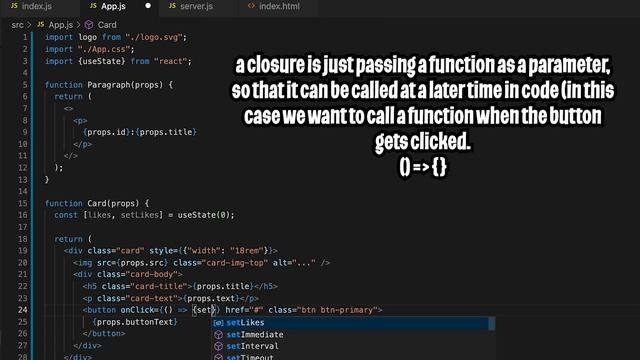Viewport: 640px width, 360px height.
Task: Choose setTimeout from suggestions
Action: pos(353,356)
